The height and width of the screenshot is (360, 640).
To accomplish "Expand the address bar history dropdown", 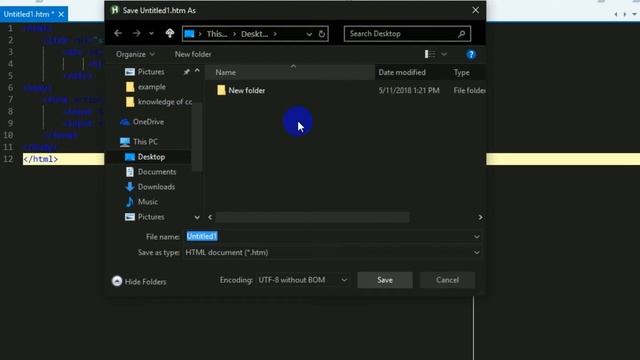I will [309, 34].
